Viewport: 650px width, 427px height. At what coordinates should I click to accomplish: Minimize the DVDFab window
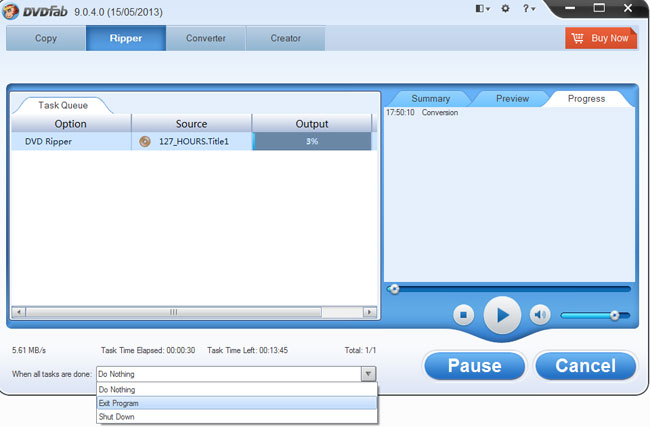coord(570,8)
